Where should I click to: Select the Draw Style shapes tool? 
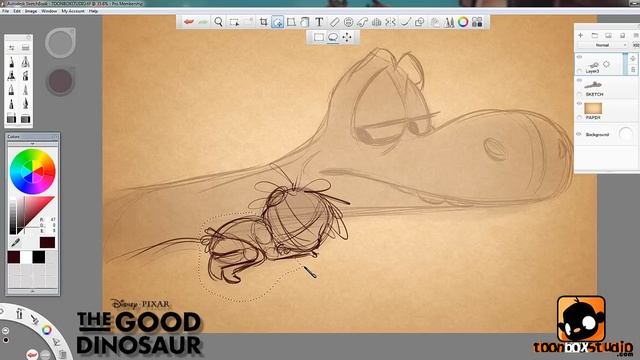[x=419, y=22]
